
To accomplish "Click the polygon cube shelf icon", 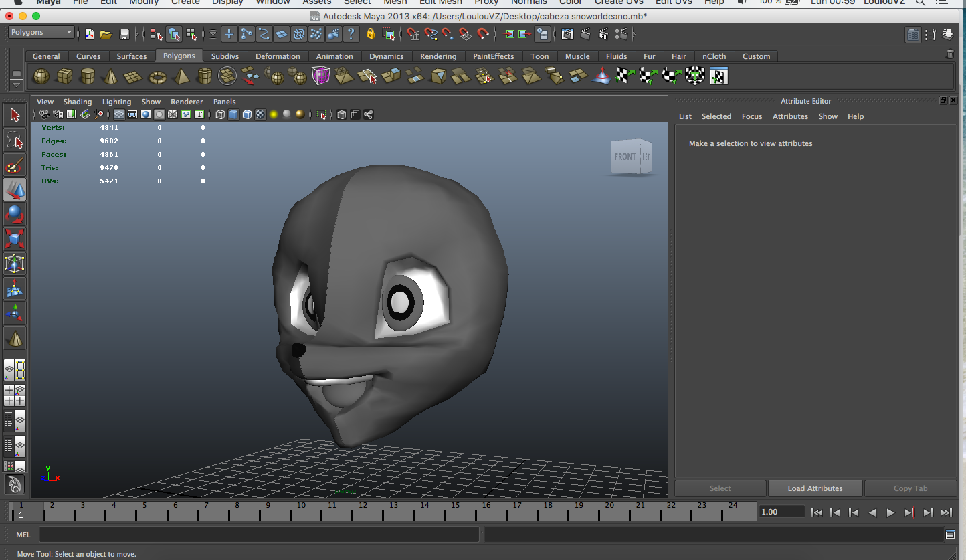I will tap(64, 77).
